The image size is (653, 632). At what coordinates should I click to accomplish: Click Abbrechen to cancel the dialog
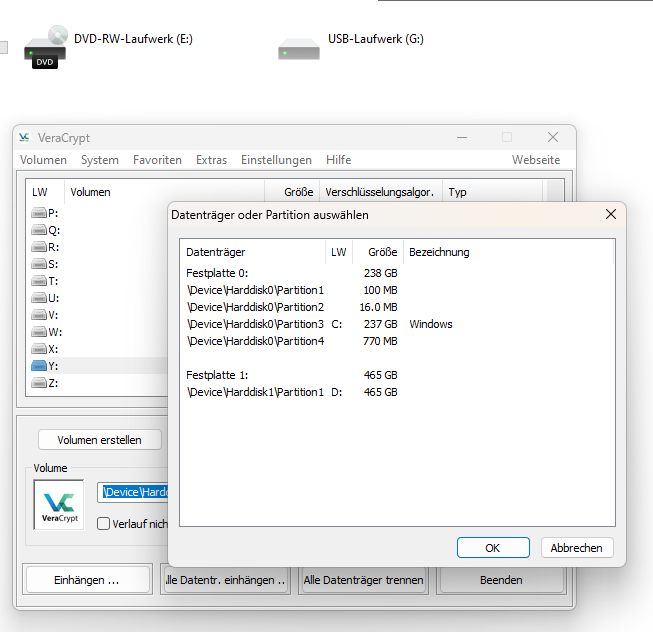(x=577, y=547)
